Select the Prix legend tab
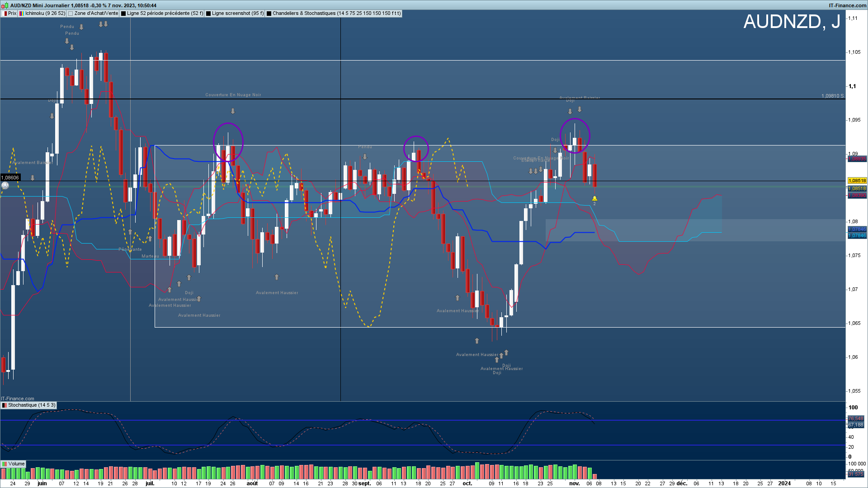 [x=12, y=14]
